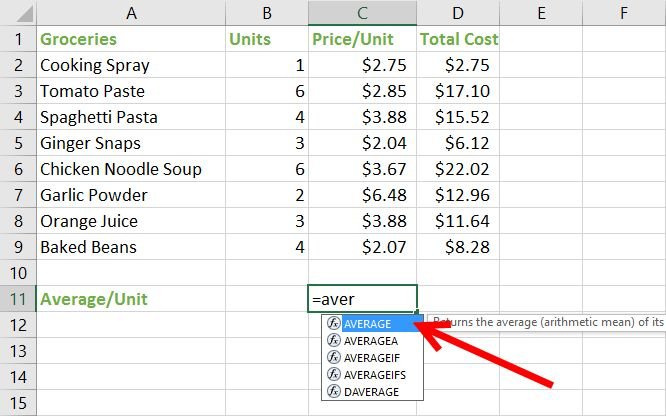Select the Total Cost header cell
This screenshot has height=416, width=666.
(x=458, y=39)
